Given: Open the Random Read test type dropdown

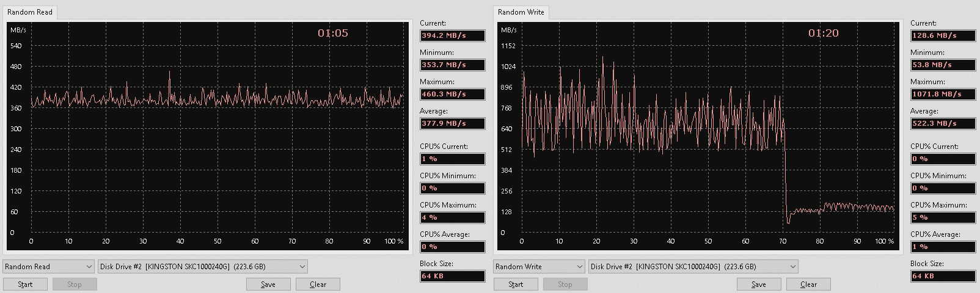Looking at the screenshot, I should tap(48, 267).
